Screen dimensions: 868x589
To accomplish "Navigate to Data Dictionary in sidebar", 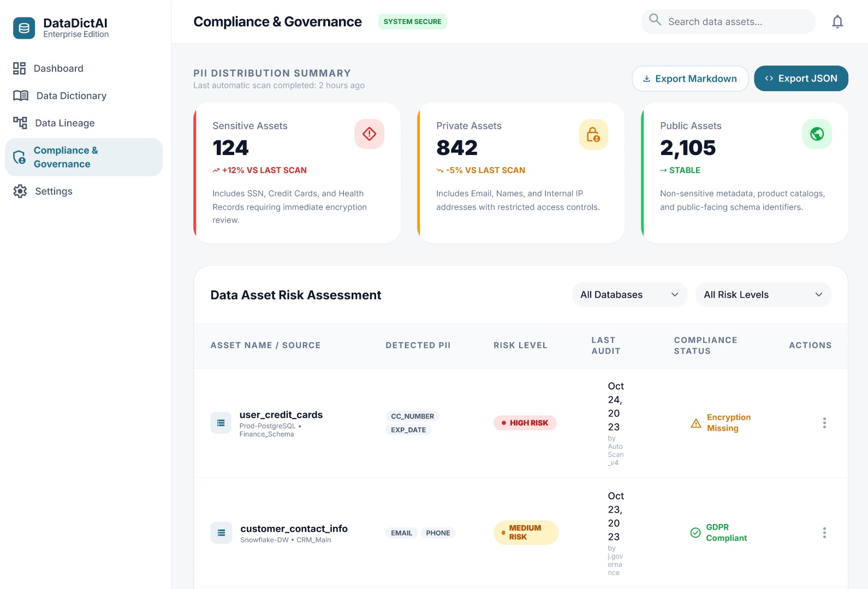I will click(71, 96).
